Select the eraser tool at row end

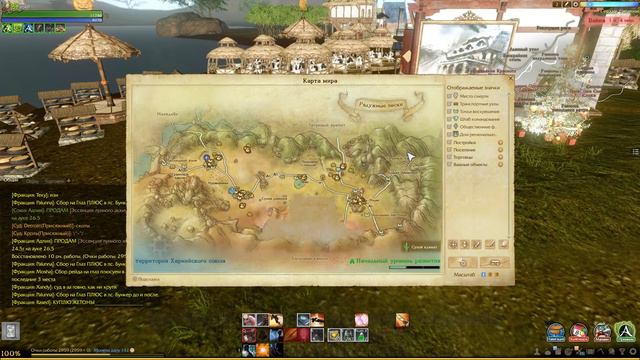(x=504, y=244)
